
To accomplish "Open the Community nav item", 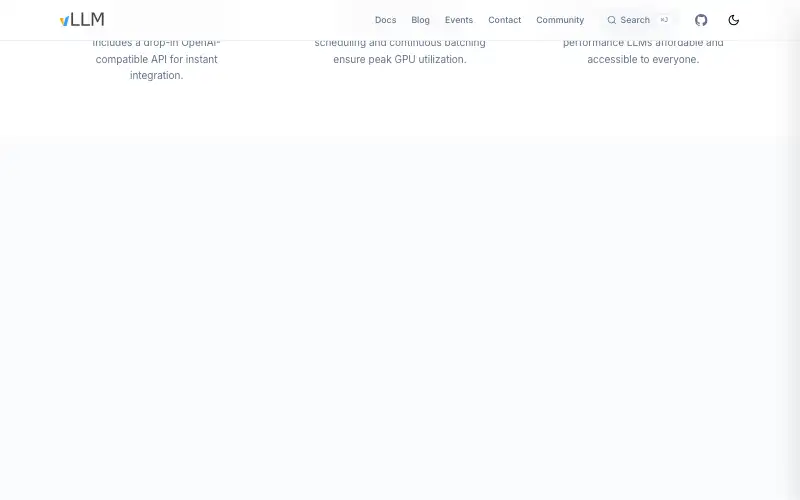I will tap(560, 20).
